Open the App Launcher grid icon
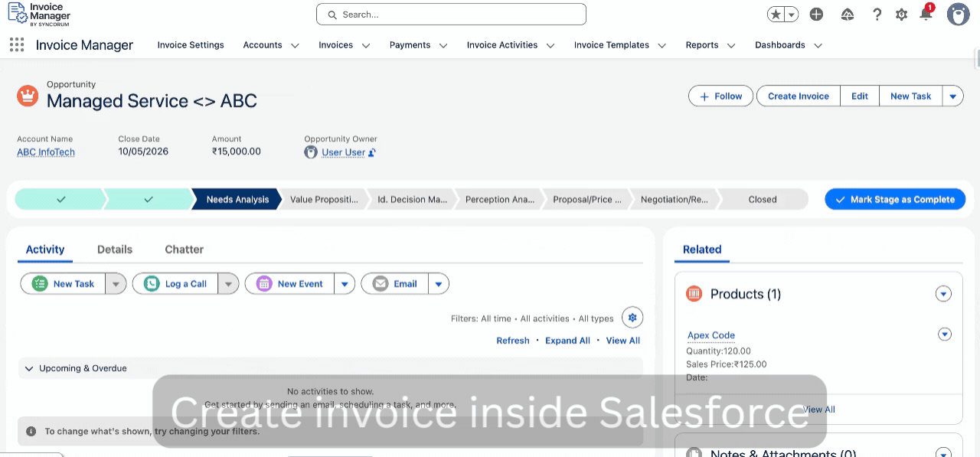 17,45
